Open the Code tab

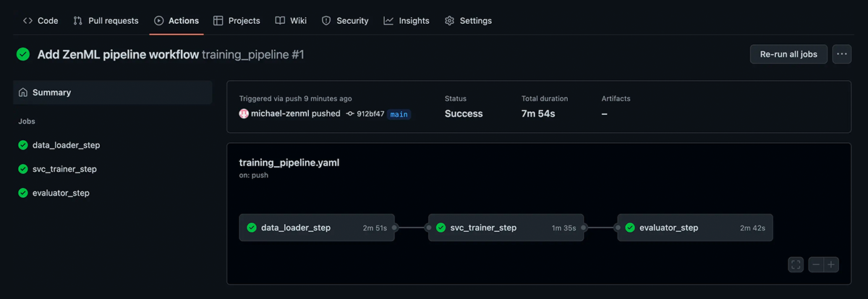pos(41,21)
